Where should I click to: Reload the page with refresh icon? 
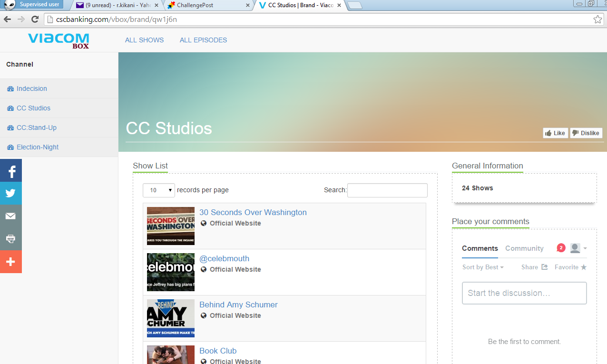[x=35, y=20]
